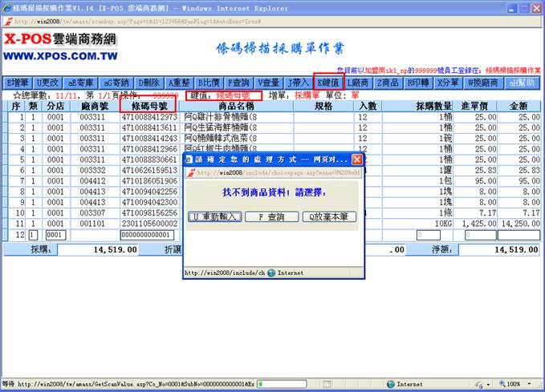Click the K鍵值 key value button
This screenshot has width=545, height=392.
click(328, 83)
